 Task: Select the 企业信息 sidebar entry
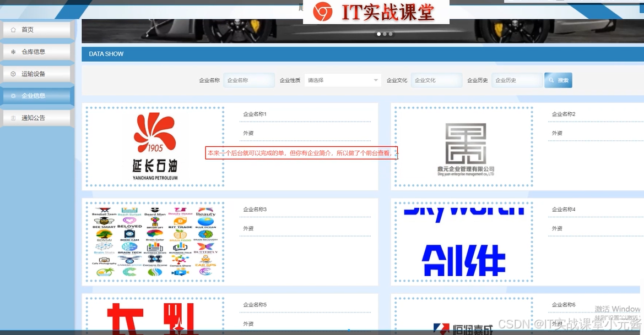pyautogui.click(x=37, y=96)
